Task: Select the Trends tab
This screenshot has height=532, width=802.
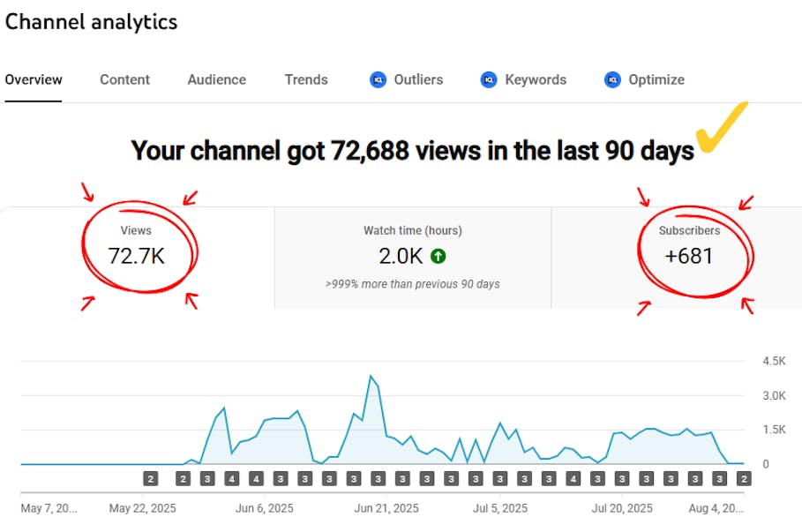Action: point(306,79)
